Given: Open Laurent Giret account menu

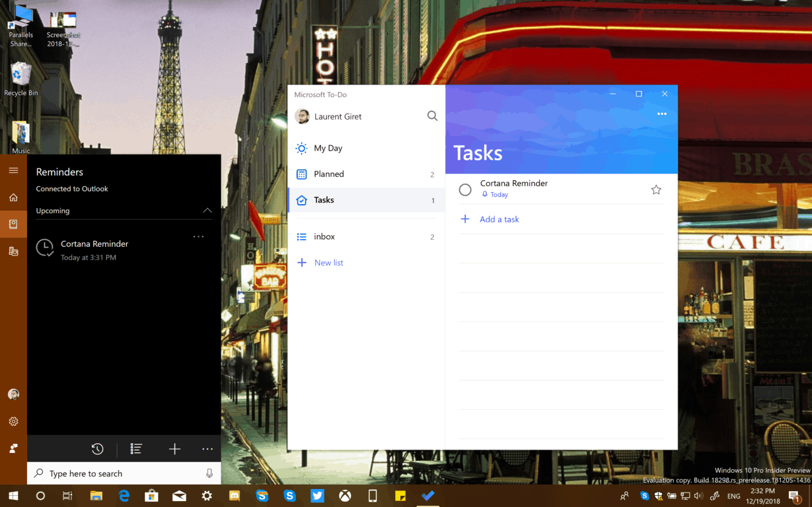Looking at the screenshot, I should 338,116.
